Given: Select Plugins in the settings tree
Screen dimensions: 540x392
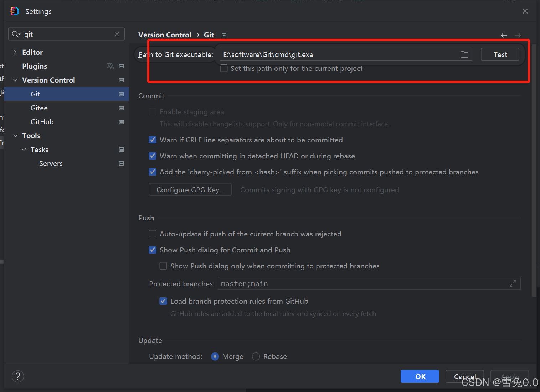Looking at the screenshot, I should [35, 66].
